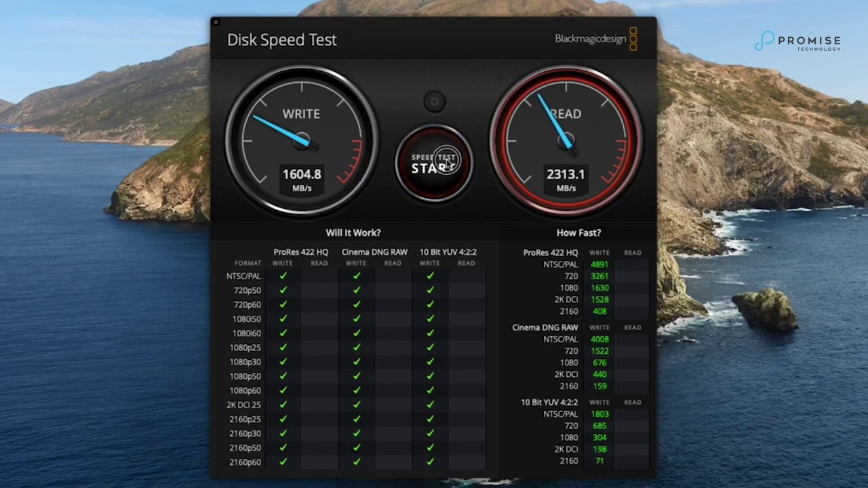Click 10 Bit YUV 2K DCI value 198

click(599, 449)
